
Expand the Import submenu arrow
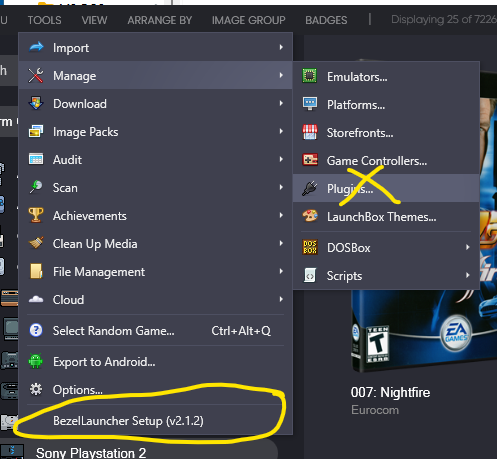click(281, 47)
